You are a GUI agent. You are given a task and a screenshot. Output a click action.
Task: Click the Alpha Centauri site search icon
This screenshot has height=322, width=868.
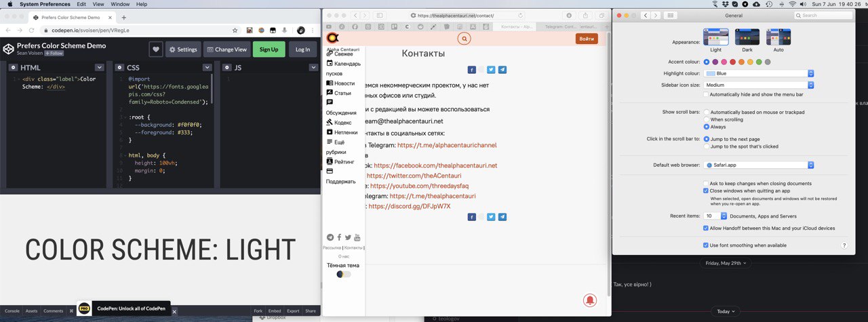tap(464, 39)
